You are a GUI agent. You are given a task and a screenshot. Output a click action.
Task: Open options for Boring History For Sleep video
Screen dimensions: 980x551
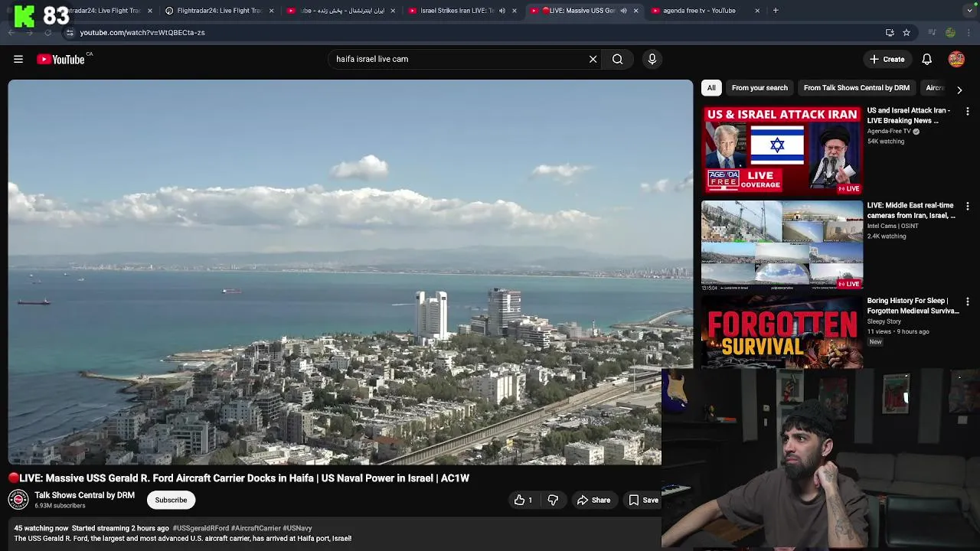tap(967, 302)
